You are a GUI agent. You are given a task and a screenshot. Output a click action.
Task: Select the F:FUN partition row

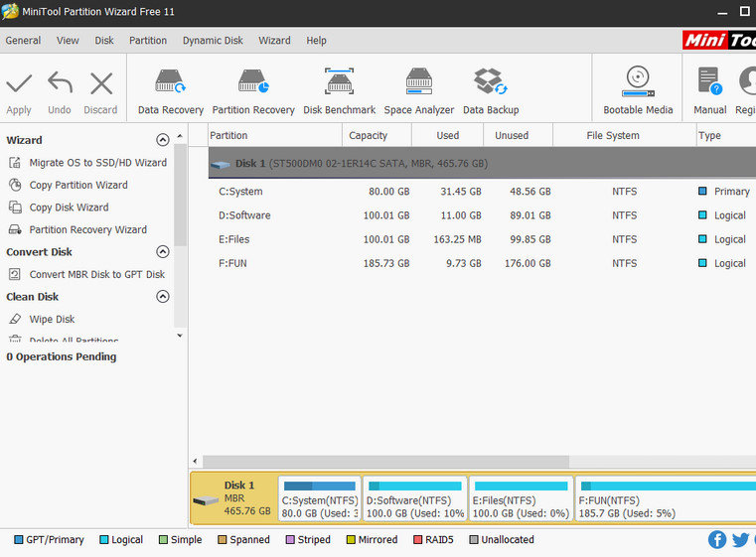(x=482, y=263)
